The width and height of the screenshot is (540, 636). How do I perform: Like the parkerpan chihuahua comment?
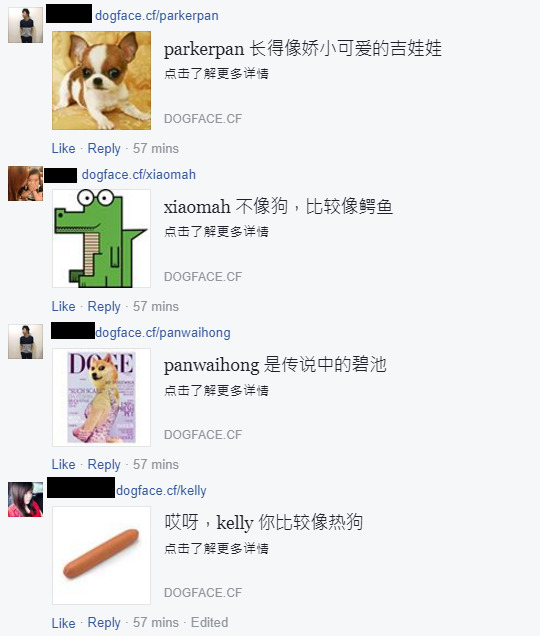63,148
